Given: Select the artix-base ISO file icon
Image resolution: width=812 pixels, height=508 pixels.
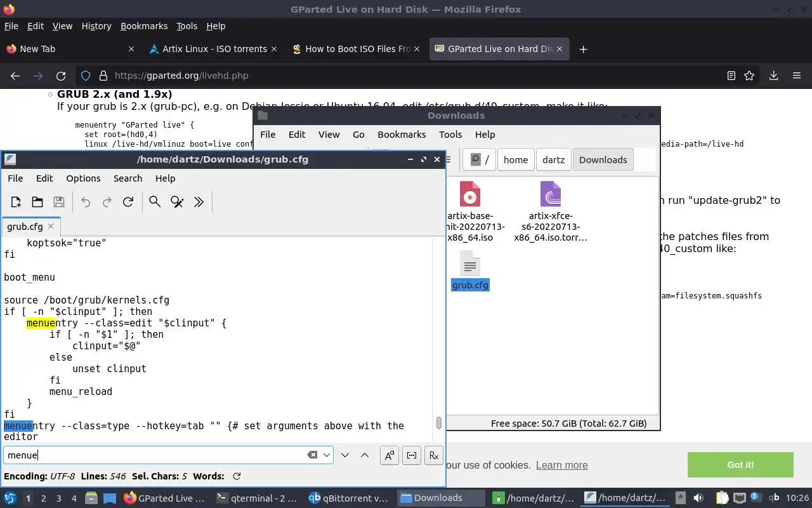Looking at the screenshot, I should pyautogui.click(x=470, y=194).
